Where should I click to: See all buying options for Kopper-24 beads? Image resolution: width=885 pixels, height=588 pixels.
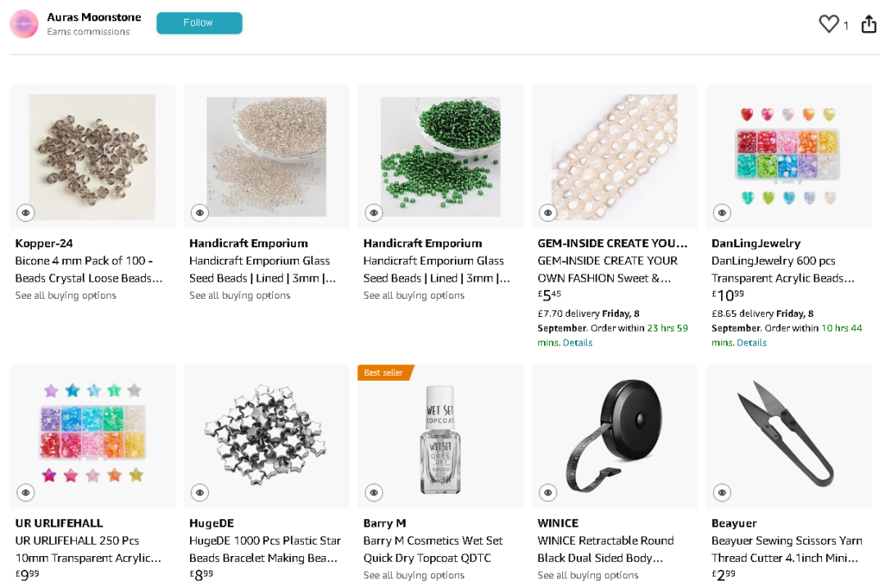[x=66, y=296]
